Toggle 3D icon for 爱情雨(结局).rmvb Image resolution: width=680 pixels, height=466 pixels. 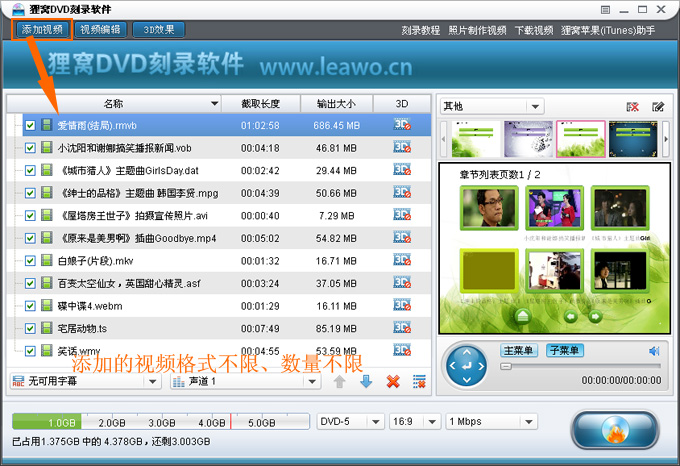coord(402,125)
